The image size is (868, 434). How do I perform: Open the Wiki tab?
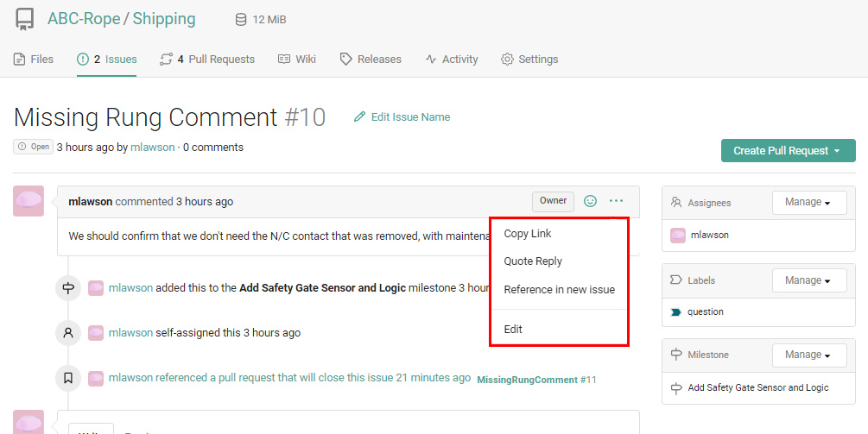point(296,60)
